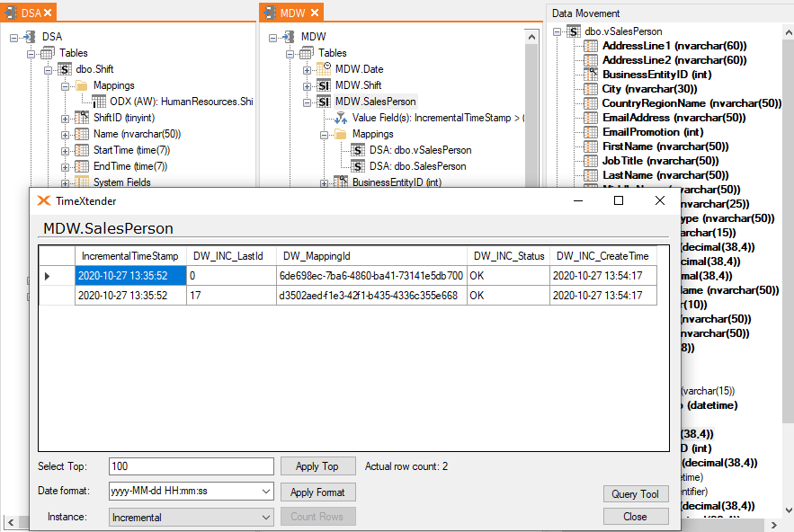Expand the ShiftID (tinyint) field
The width and height of the screenshot is (794, 532).
(66, 119)
